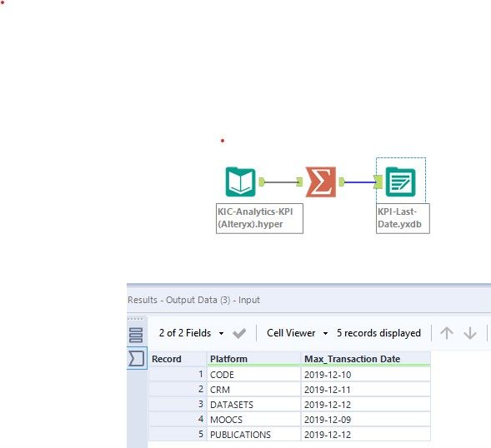Select the DATASETS platform cell
Screen dimensions: 491x448
click(253, 405)
